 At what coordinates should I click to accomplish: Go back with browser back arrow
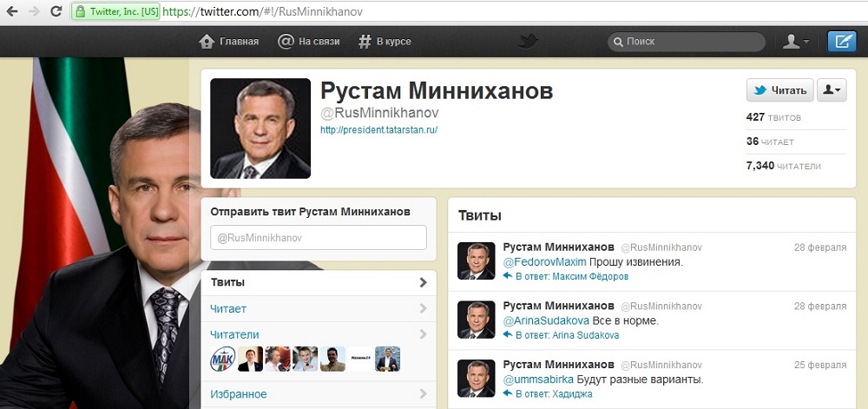click(12, 11)
